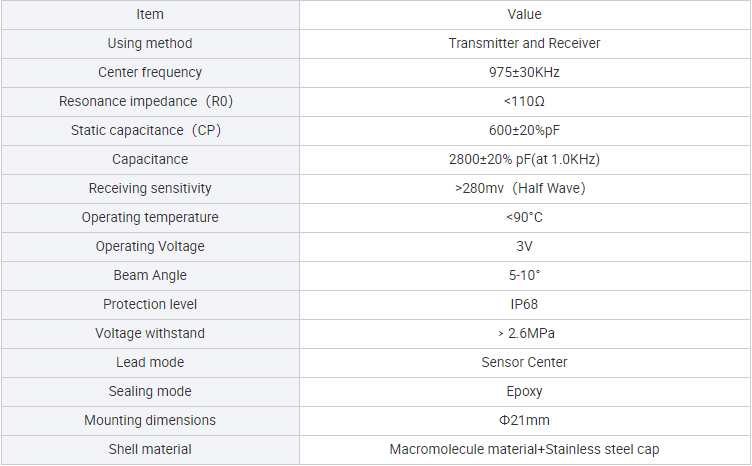Click the 600±20%pF value
The width and height of the screenshot is (752, 466).
pos(524,130)
